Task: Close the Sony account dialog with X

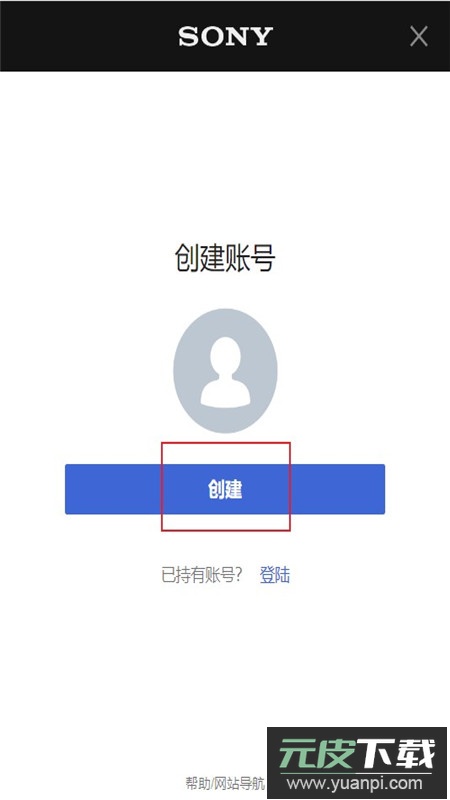Action: coord(418,36)
